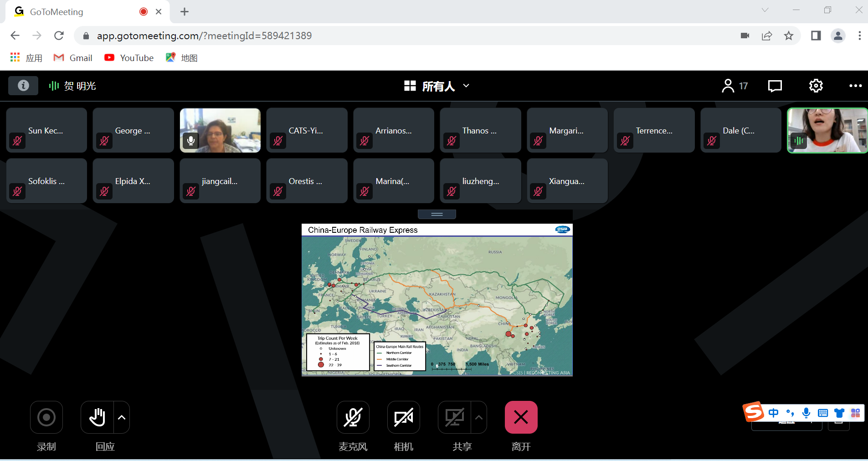Click muted mic icon on Thanos tile

[x=452, y=141]
